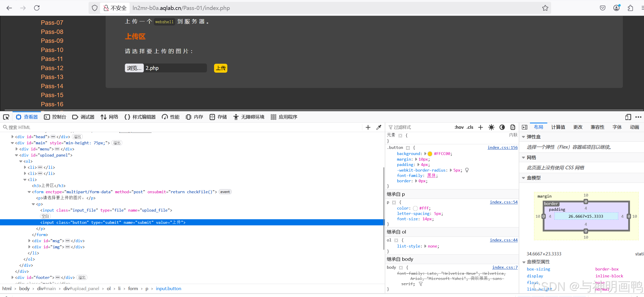This screenshot has height=297, width=644.
Task: Open the 计算值 sidebar tab
Action: click(x=558, y=127)
